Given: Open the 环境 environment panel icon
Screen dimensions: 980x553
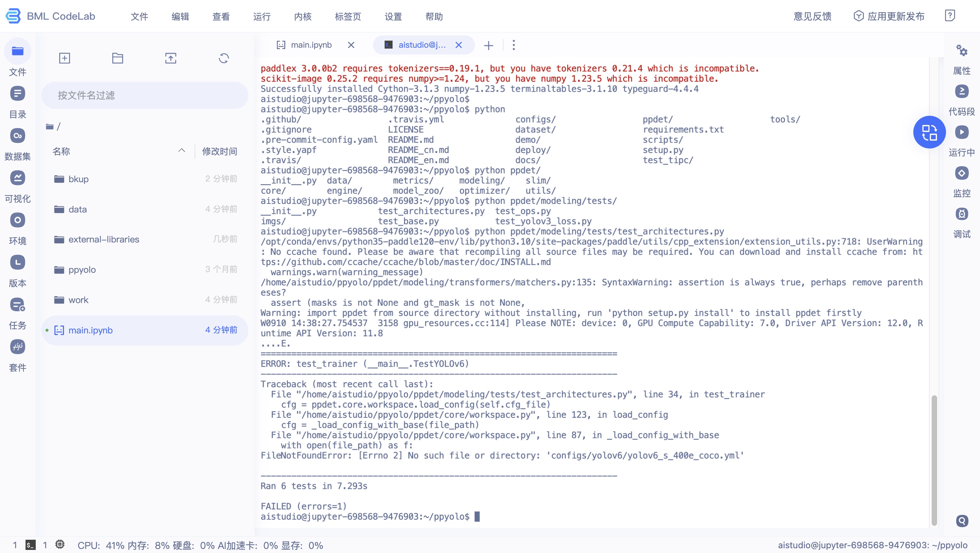Looking at the screenshot, I should (x=17, y=220).
